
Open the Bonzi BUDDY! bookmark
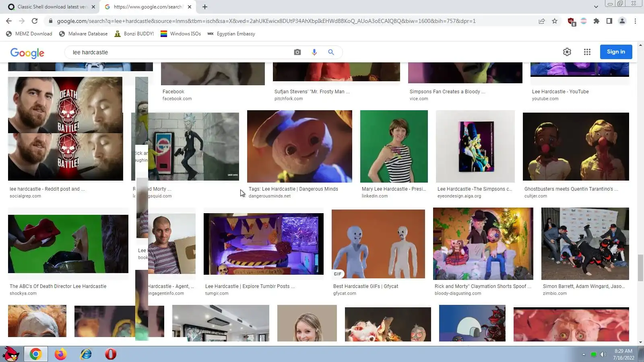134,34
